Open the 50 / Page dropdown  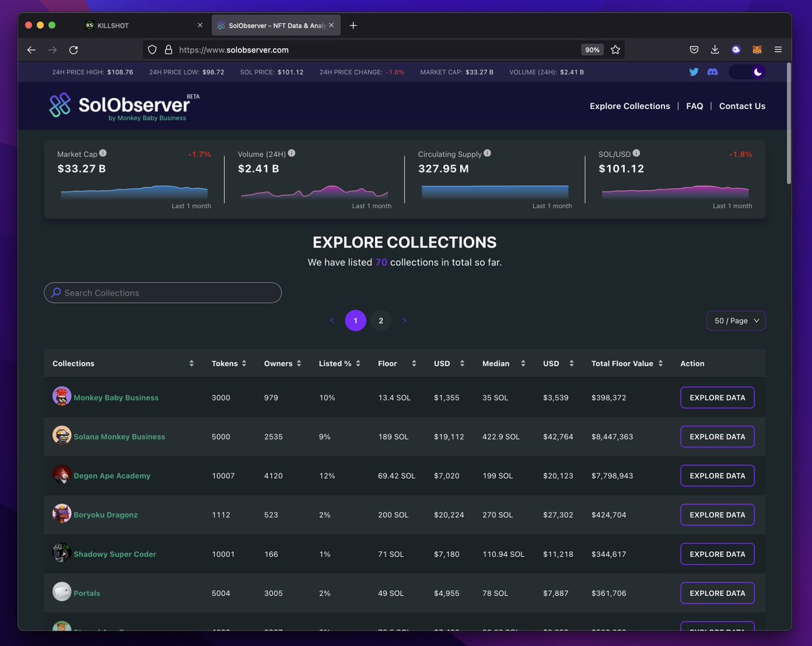(x=736, y=320)
